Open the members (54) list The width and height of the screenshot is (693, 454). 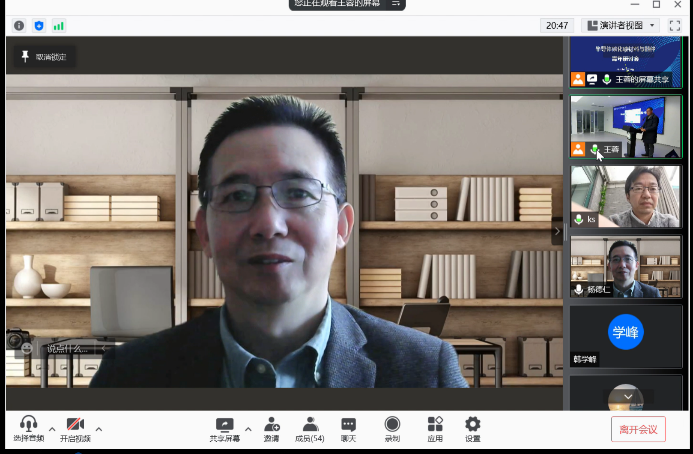310,424
